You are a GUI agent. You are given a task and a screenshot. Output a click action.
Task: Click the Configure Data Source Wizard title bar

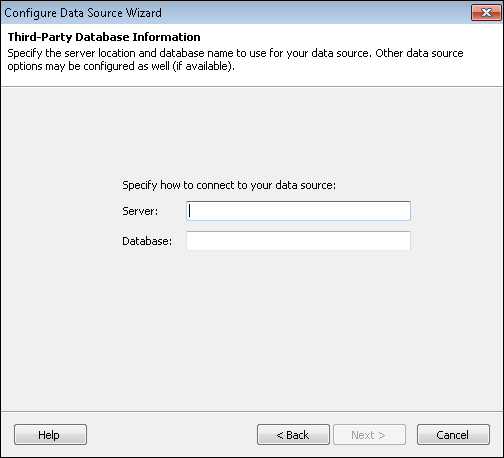point(233,13)
